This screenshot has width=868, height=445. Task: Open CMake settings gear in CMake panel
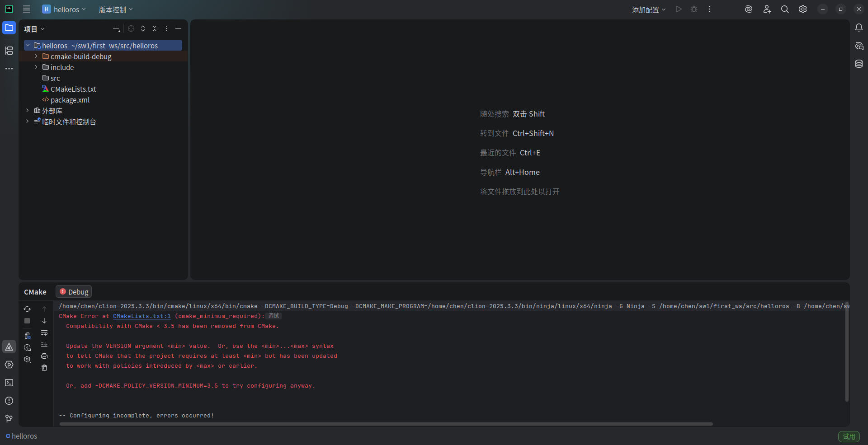click(x=27, y=359)
